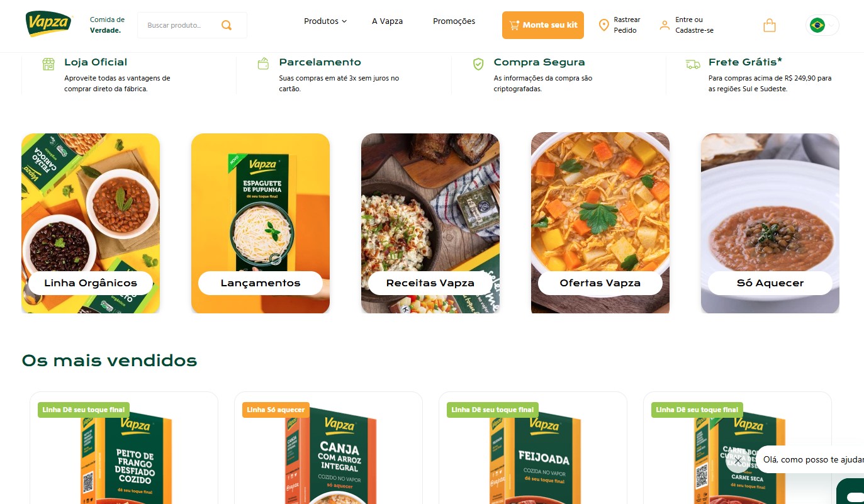Click the Rastrear Pedido location pin icon
The height and width of the screenshot is (504, 864).
(603, 25)
